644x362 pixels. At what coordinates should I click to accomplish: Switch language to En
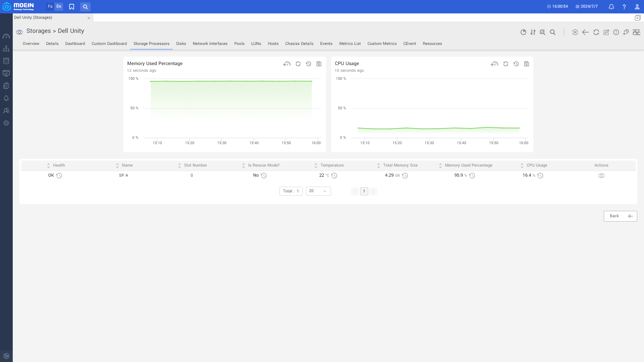pos(59,6)
